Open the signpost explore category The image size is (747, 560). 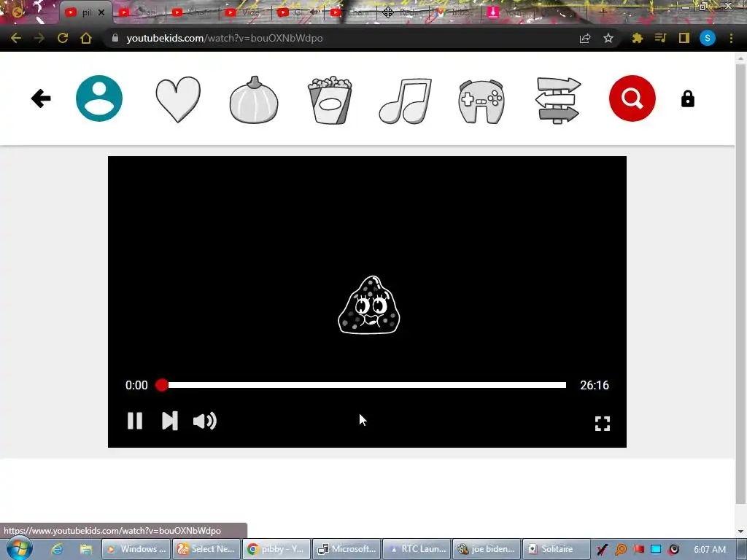(x=558, y=101)
